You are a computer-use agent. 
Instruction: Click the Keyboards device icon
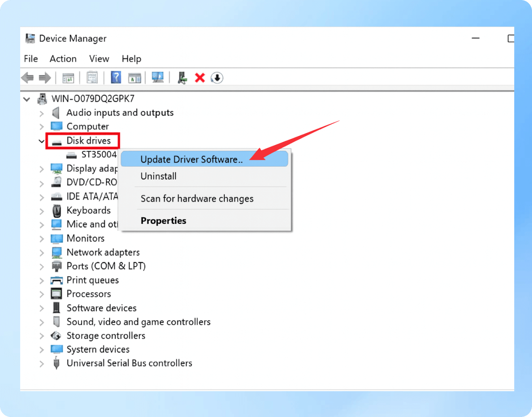[x=57, y=211]
